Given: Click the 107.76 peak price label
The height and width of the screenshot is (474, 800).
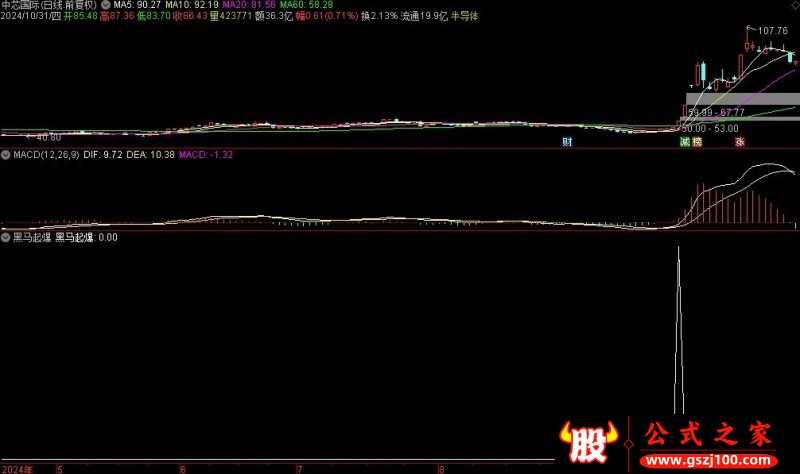Looking at the screenshot, I should coord(772,31).
